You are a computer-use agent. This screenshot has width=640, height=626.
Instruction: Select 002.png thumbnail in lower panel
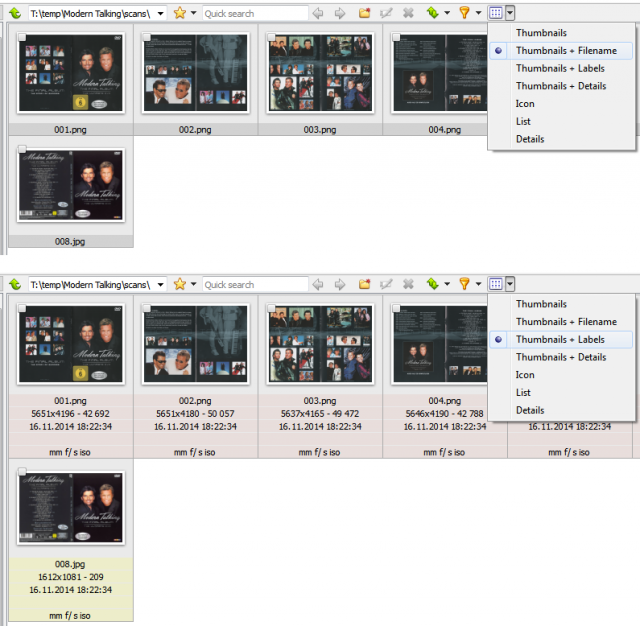pyautogui.click(x=196, y=344)
